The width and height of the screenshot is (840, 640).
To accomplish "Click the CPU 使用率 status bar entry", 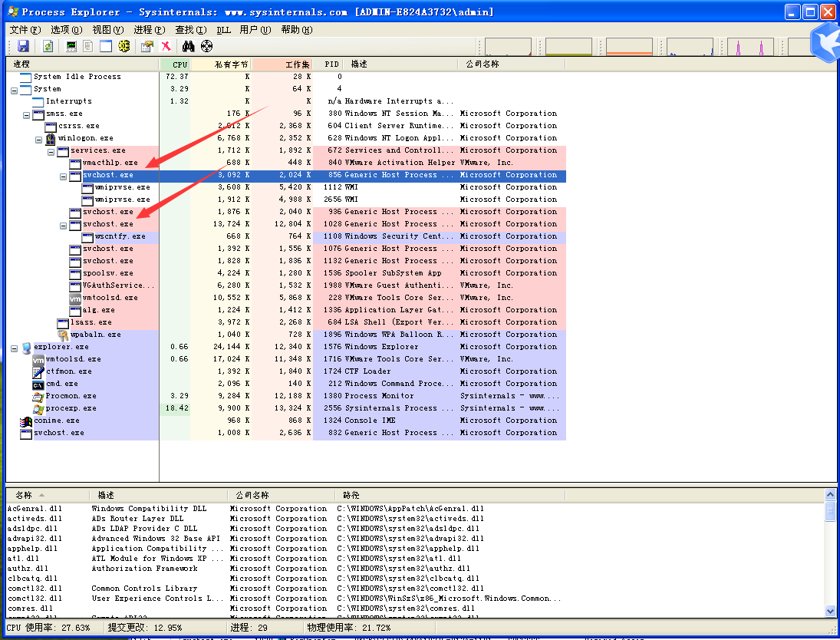I will [49, 628].
